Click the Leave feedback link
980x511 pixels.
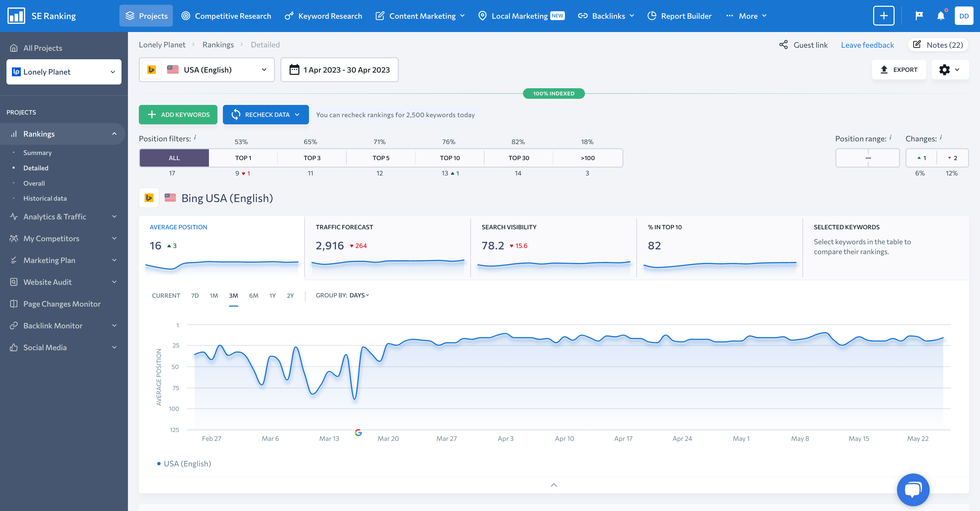[868, 44]
